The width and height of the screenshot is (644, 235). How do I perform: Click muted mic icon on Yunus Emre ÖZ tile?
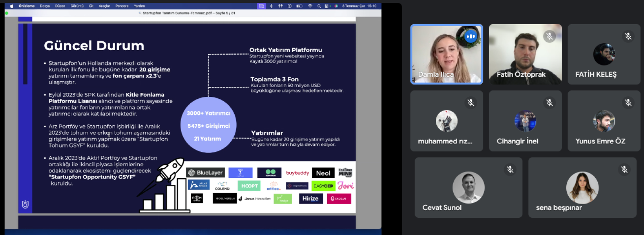coord(628,103)
